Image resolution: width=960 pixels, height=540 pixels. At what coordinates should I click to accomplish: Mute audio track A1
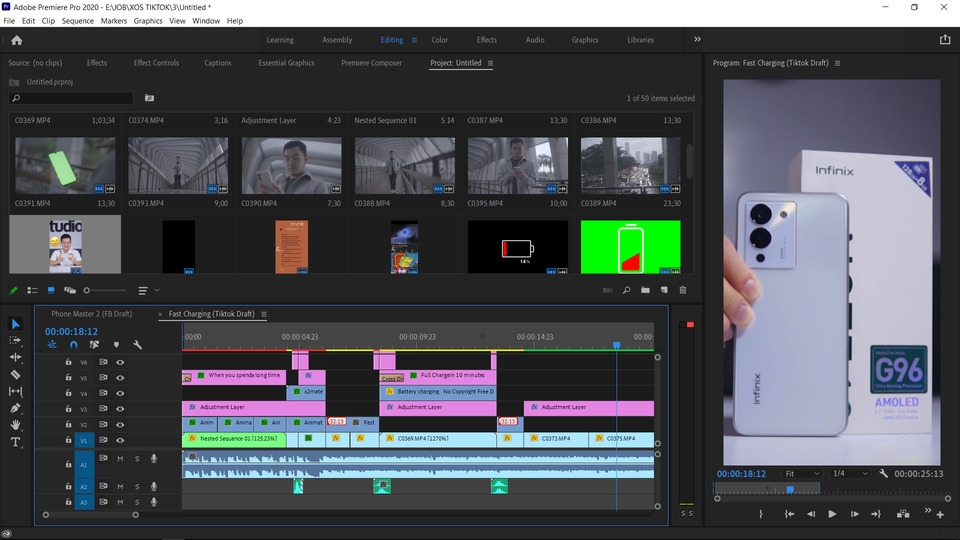[120, 459]
